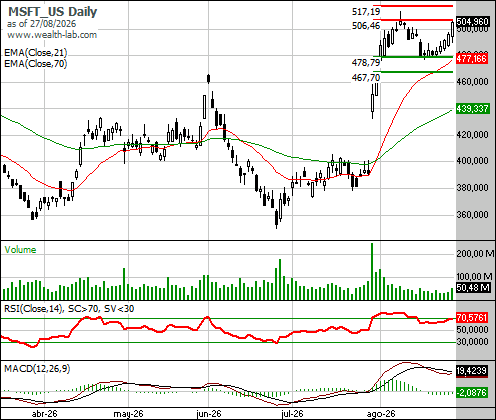The image size is (496, 420).
Task: Click the 30,0000 RSI axis label
Action: [472, 342]
